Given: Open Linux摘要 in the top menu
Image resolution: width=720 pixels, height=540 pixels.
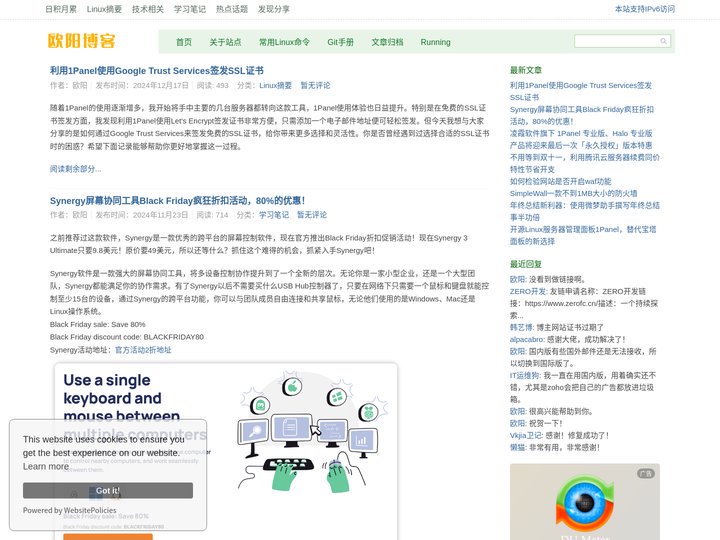Looking at the screenshot, I should point(104,9).
